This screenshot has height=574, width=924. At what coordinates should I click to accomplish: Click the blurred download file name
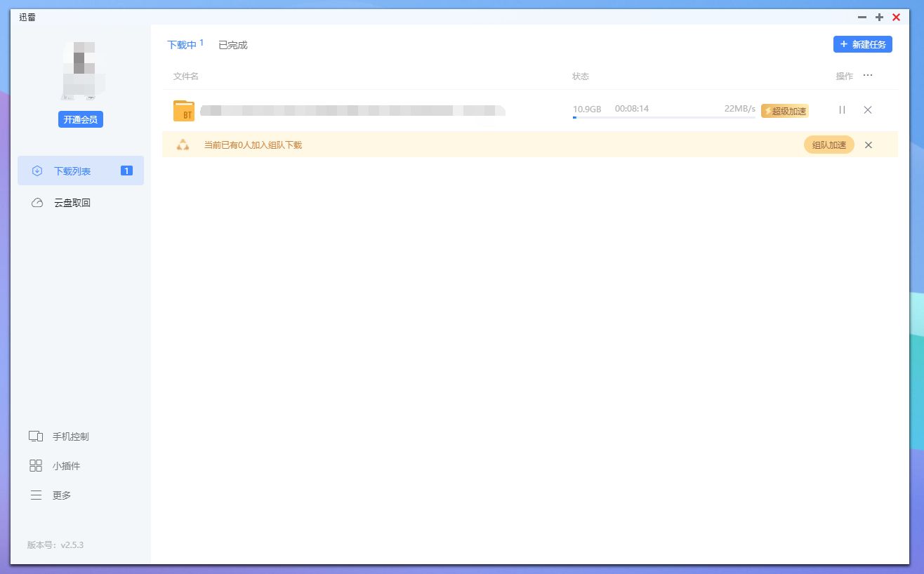(x=353, y=110)
